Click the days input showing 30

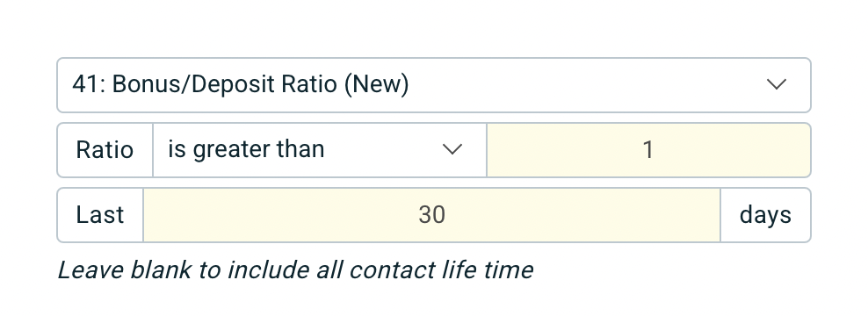(x=431, y=215)
